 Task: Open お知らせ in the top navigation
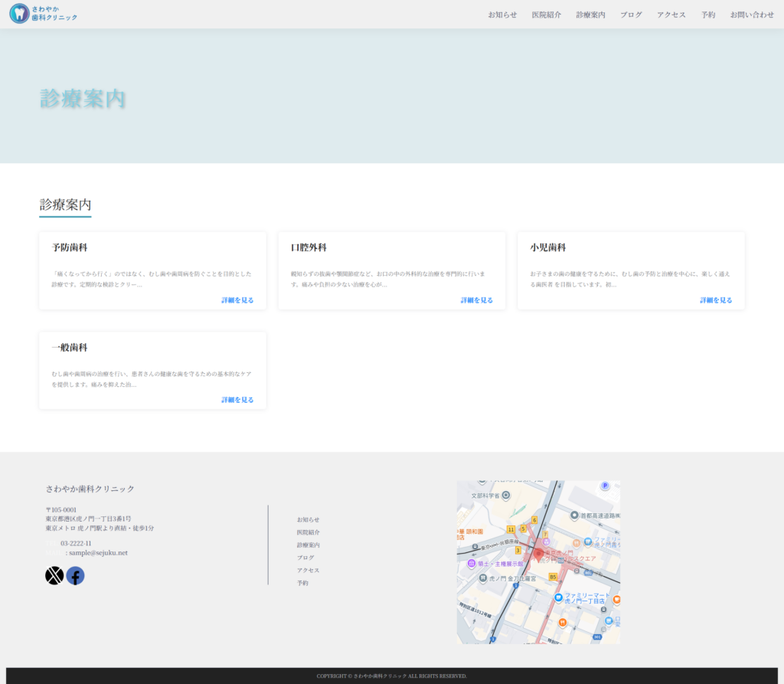502,15
